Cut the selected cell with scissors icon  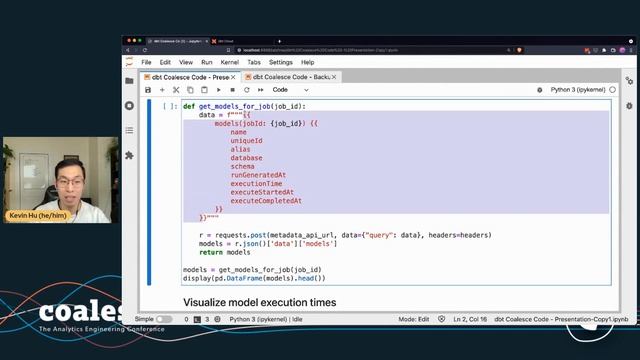[x=176, y=90]
